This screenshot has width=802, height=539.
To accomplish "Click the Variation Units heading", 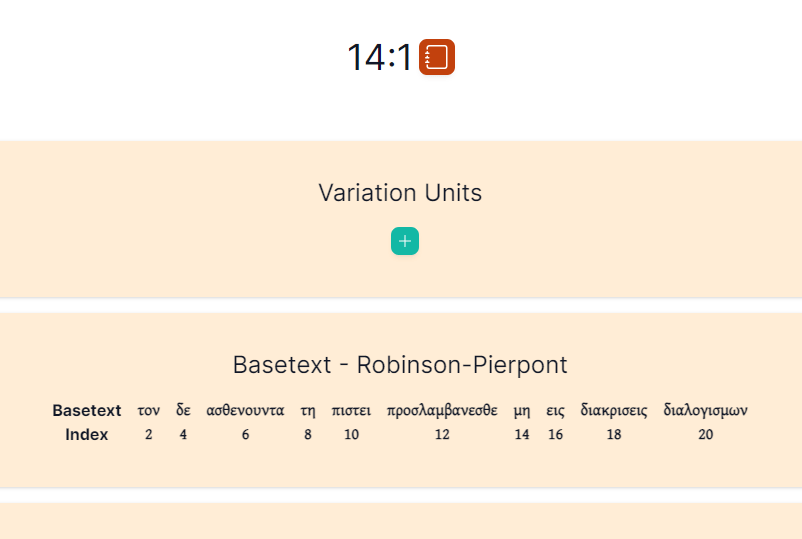I will point(400,193).
